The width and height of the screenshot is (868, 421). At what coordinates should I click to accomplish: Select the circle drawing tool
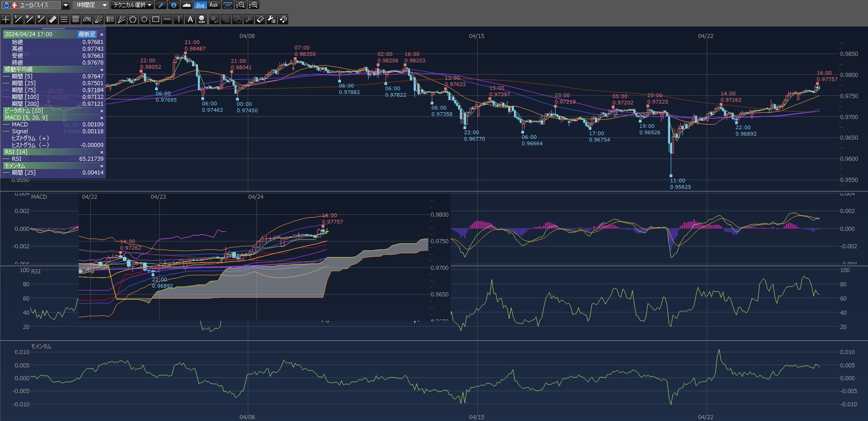pyautogui.click(x=144, y=19)
